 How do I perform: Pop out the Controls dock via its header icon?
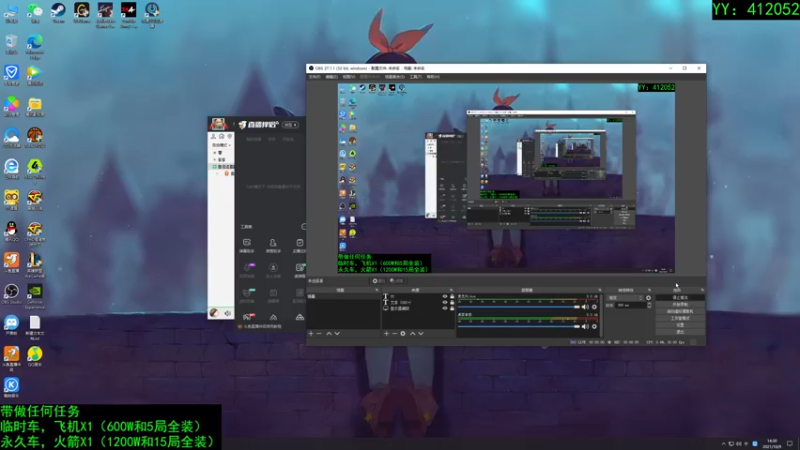702,290
